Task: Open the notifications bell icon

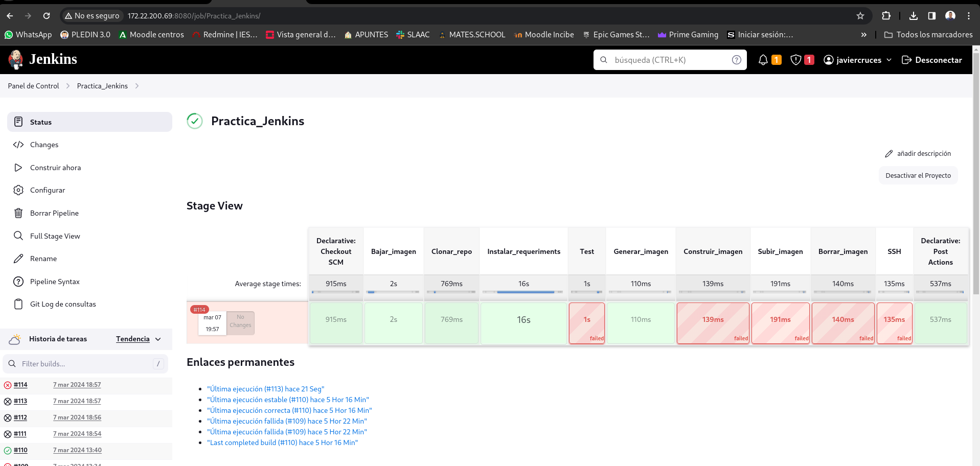Action: click(x=763, y=60)
